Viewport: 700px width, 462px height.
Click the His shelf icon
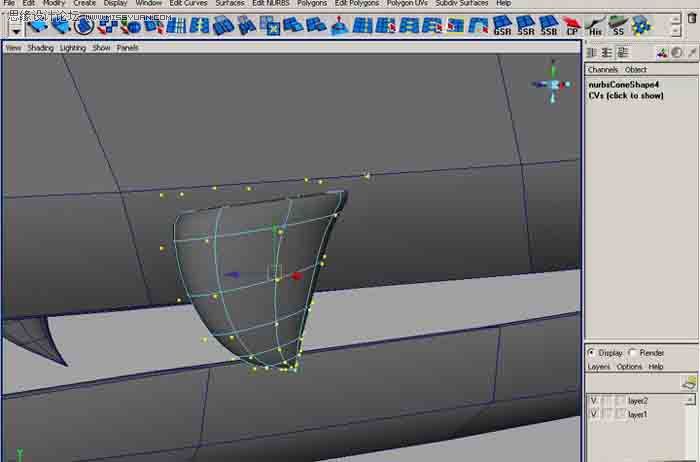[x=595, y=25]
